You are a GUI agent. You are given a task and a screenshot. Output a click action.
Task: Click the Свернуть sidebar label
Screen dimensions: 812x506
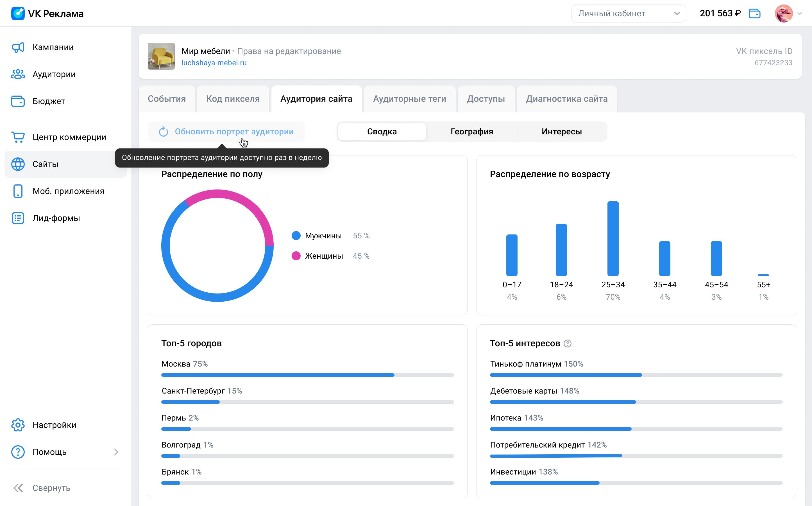point(51,488)
